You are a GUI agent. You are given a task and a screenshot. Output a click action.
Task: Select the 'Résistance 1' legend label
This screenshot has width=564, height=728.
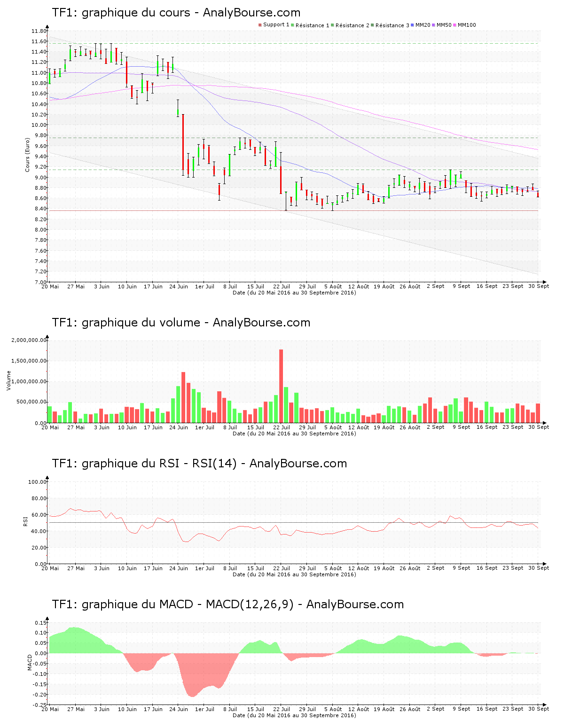pos(313,25)
